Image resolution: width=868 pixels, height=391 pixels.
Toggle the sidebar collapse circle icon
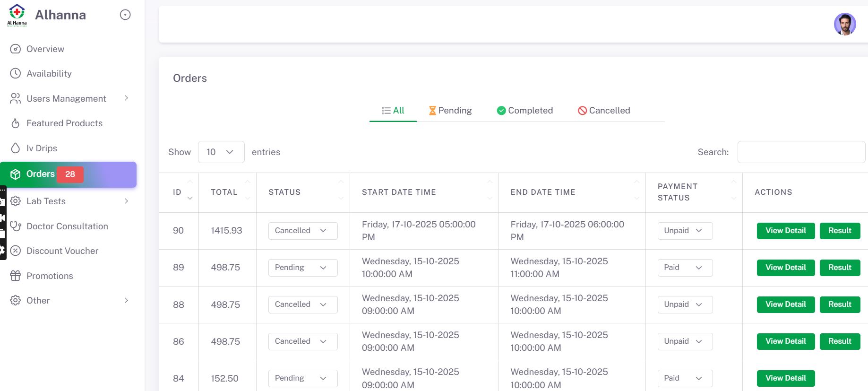125,15
